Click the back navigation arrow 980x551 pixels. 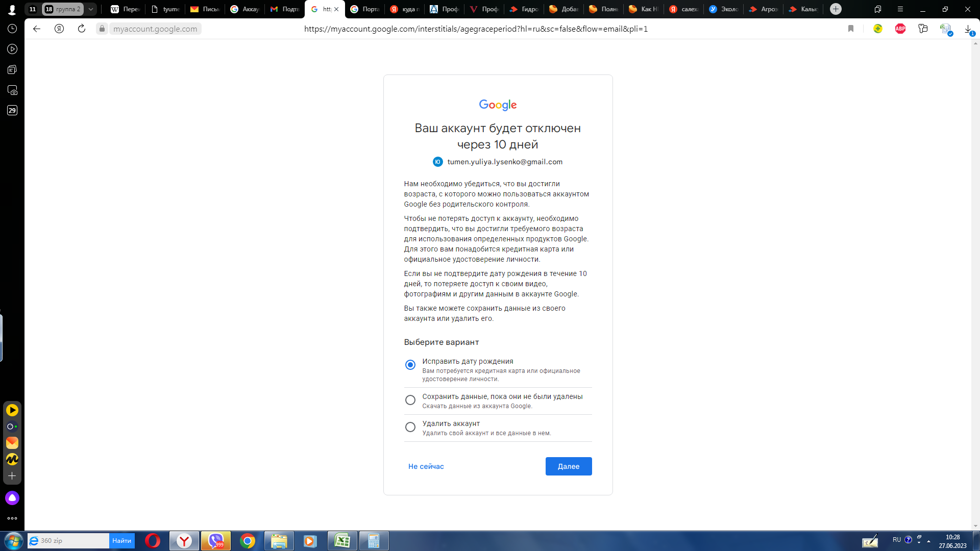click(37, 28)
